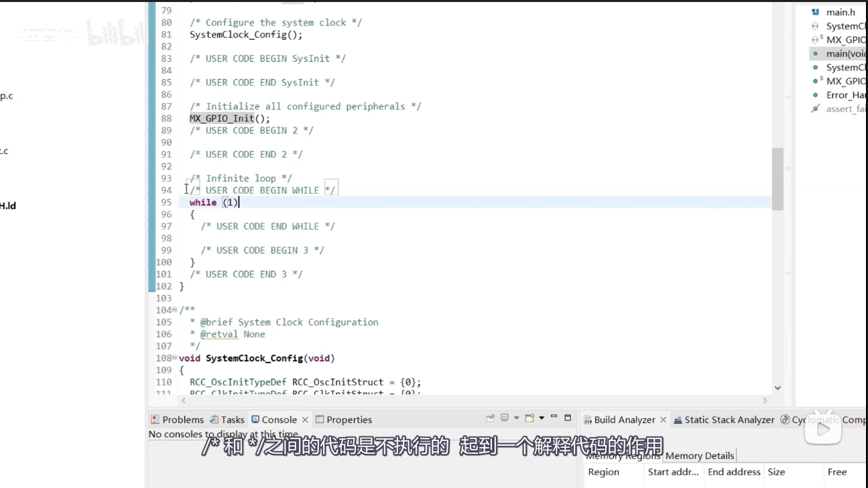The height and width of the screenshot is (488, 868).
Task: Open the new console dropdown arrow
Action: tap(542, 418)
